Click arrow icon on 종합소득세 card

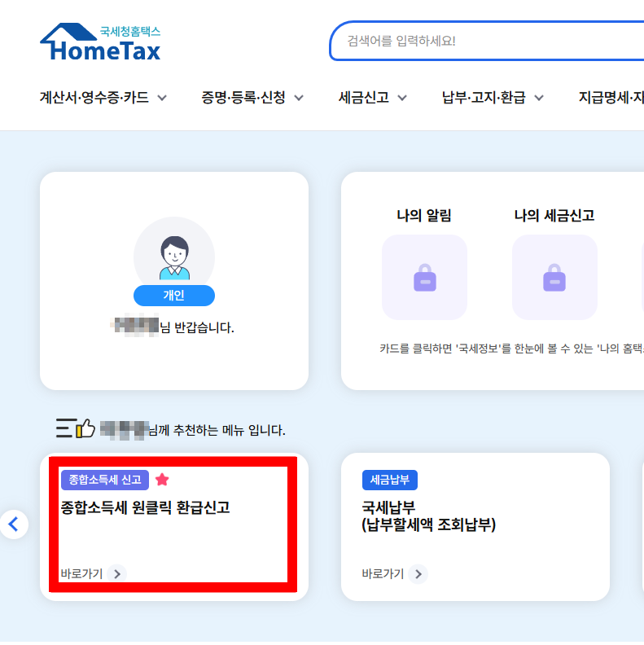pyautogui.click(x=117, y=574)
